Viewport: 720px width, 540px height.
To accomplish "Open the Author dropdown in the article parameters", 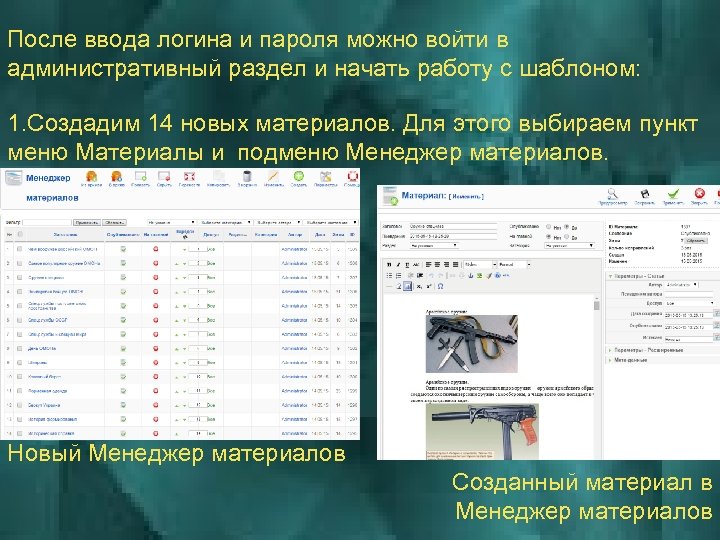I will click(681, 285).
